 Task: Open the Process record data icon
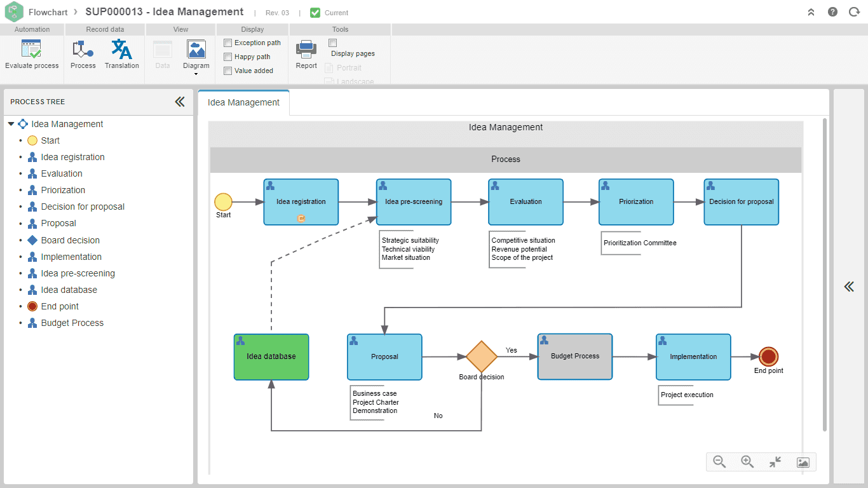click(x=83, y=50)
